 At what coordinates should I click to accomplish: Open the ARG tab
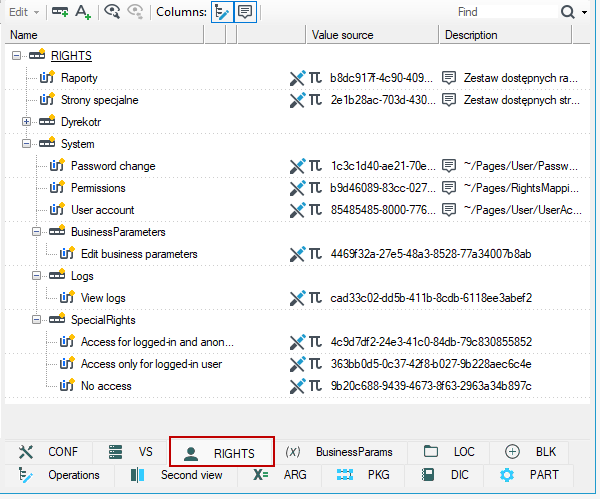280,475
